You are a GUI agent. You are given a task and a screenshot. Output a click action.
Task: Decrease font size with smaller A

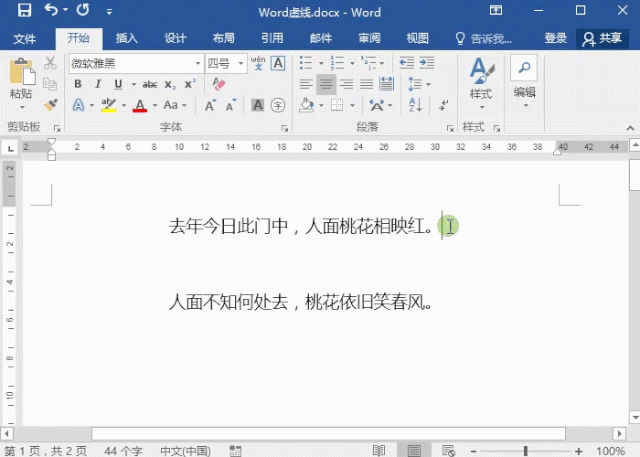231,105
